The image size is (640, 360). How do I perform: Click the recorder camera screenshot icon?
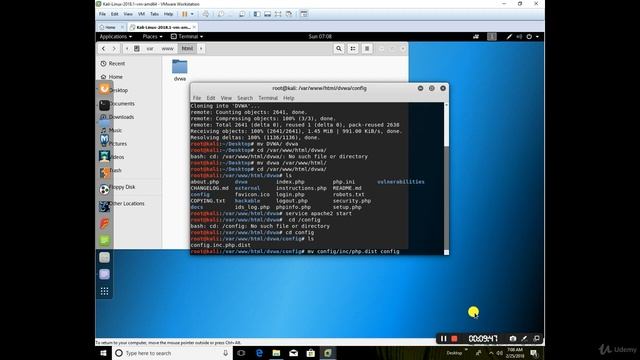point(513,338)
